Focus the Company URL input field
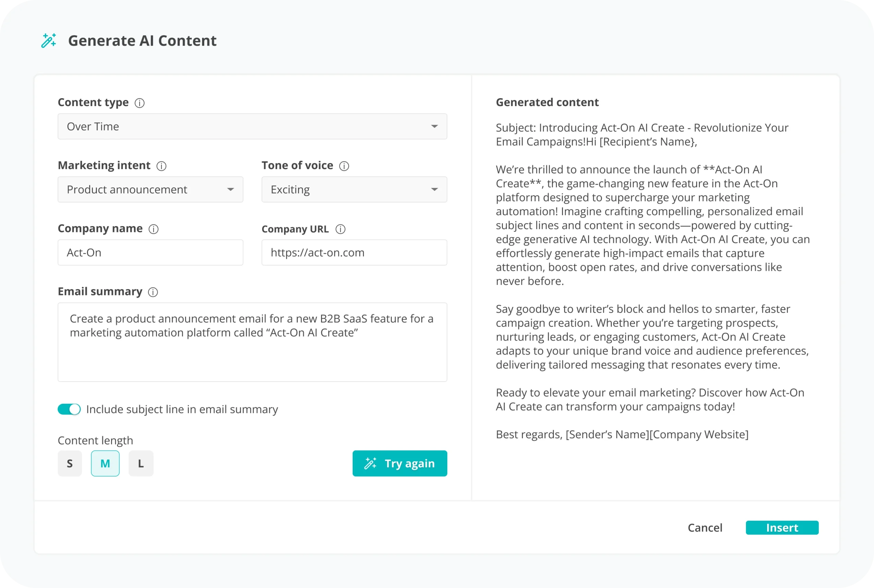Image resolution: width=874 pixels, height=588 pixels. pyautogui.click(x=354, y=252)
